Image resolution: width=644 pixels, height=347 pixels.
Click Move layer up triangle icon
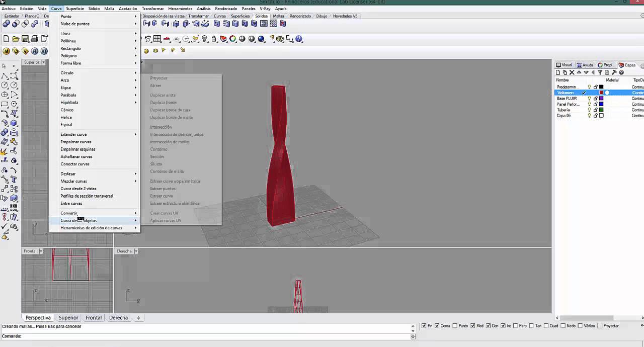[579, 72]
